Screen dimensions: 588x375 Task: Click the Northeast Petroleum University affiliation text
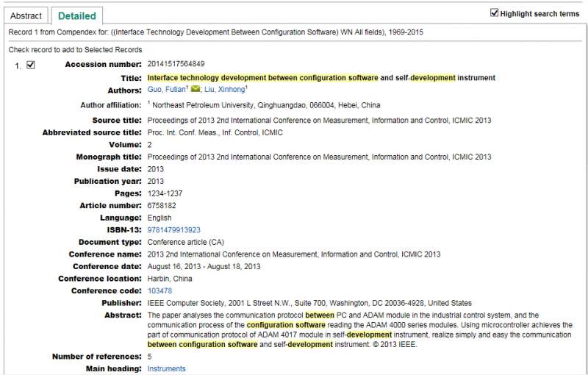tap(266, 105)
